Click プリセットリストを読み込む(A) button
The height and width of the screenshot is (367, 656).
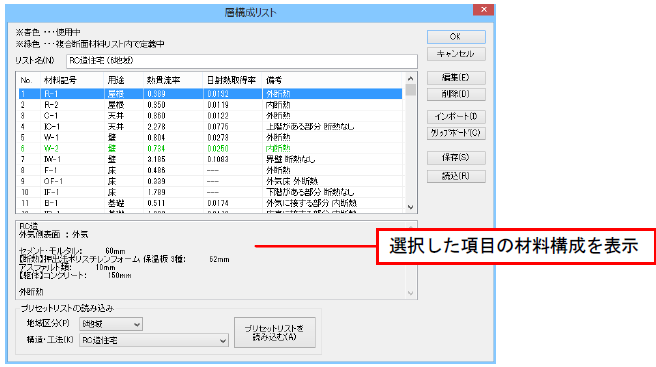[x=275, y=333]
